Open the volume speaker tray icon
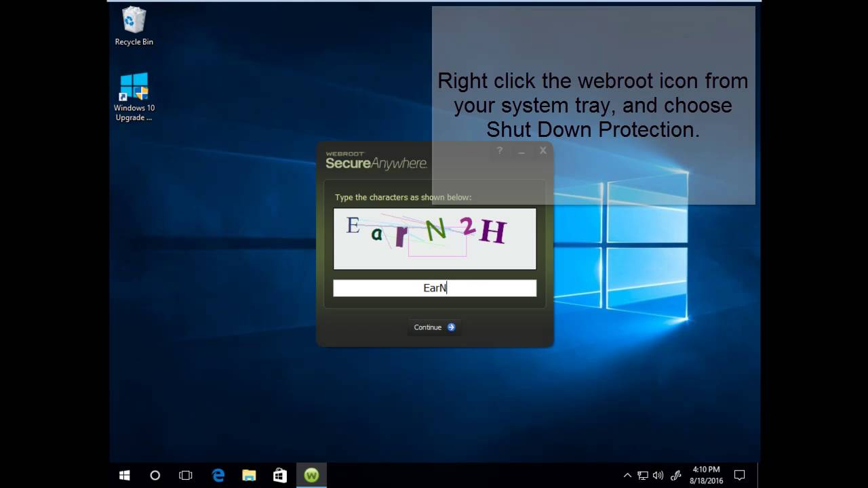This screenshot has height=488, width=868. coord(658,476)
